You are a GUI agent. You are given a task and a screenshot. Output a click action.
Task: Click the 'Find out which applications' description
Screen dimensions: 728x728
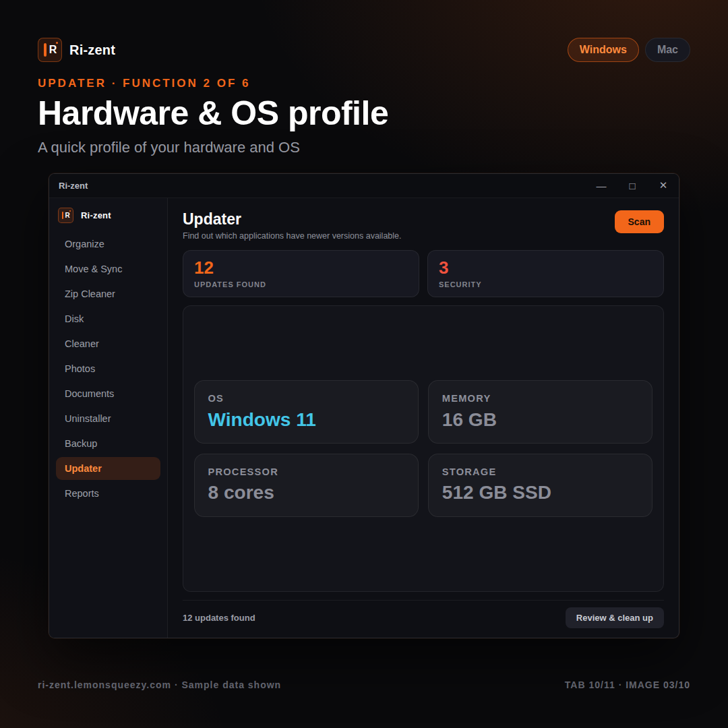[x=292, y=236]
